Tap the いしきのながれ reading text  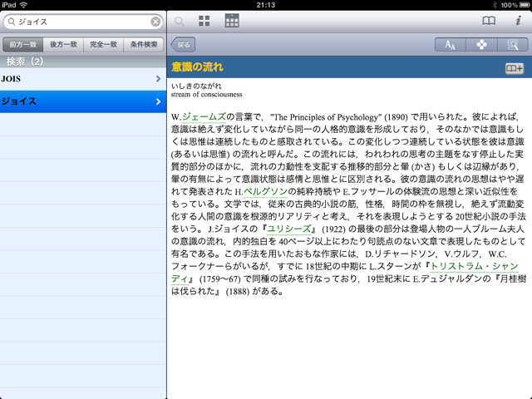coord(196,86)
